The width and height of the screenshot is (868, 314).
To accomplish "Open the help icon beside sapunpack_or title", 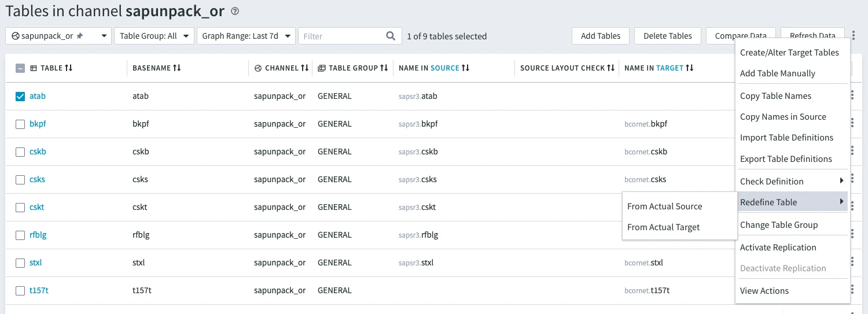I will pyautogui.click(x=234, y=11).
